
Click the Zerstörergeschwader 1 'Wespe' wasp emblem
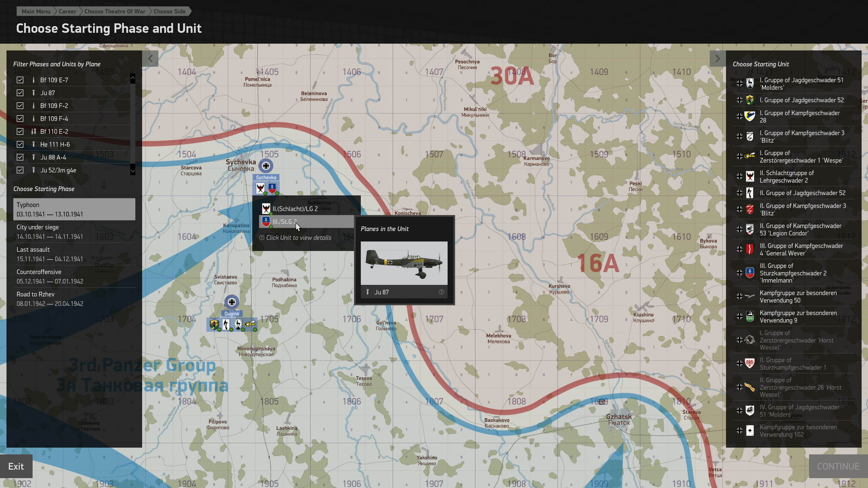[750, 156]
